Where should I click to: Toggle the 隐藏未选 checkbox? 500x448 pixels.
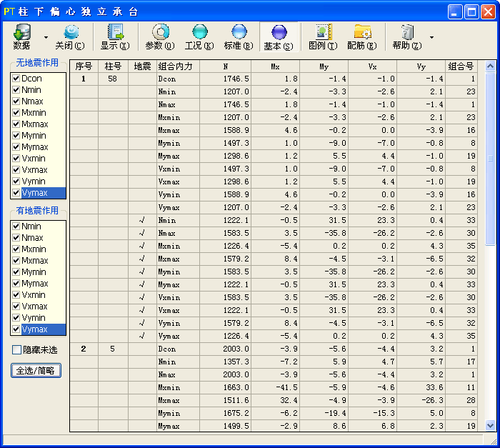point(16,350)
